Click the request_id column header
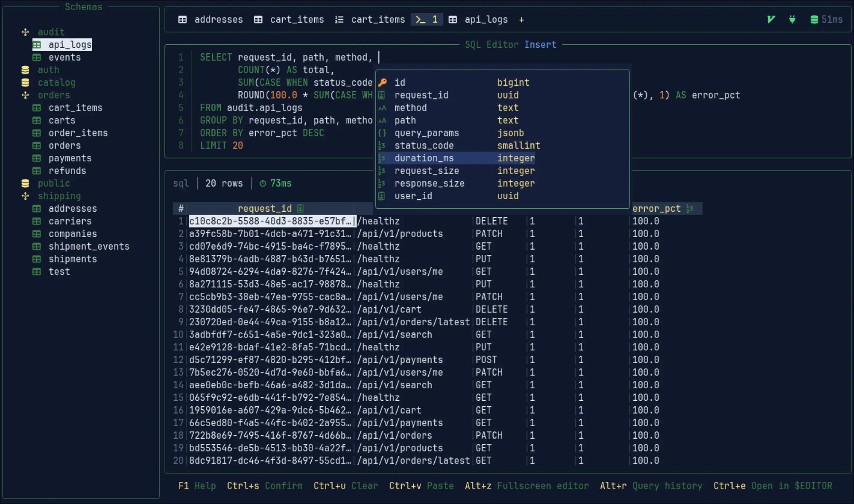Viewport: 854px width, 504px height. click(271, 208)
